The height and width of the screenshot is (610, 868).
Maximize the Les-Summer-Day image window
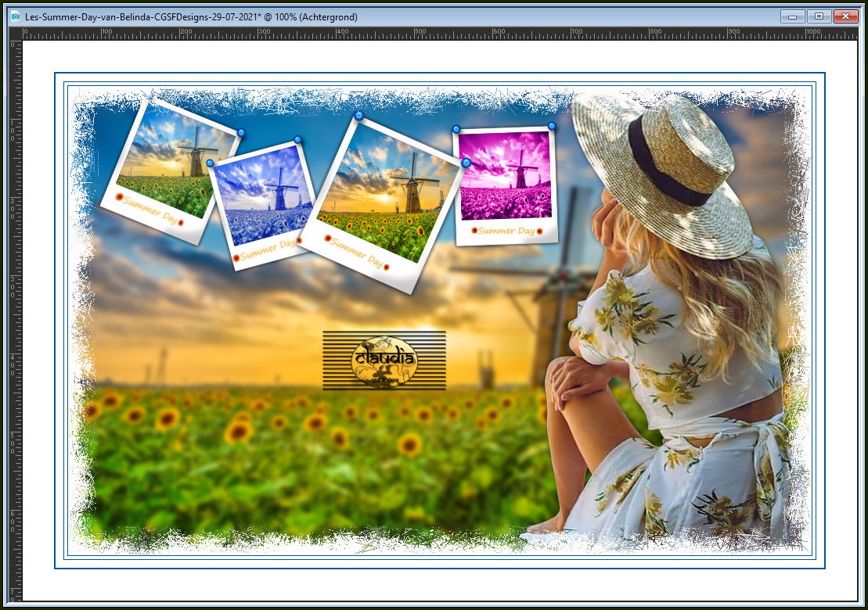(x=819, y=16)
